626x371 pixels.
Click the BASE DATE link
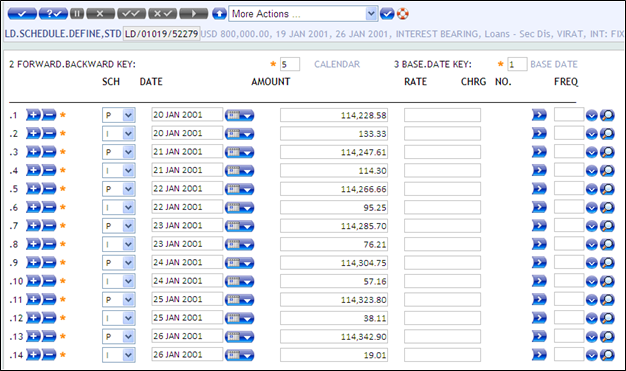click(554, 64)
